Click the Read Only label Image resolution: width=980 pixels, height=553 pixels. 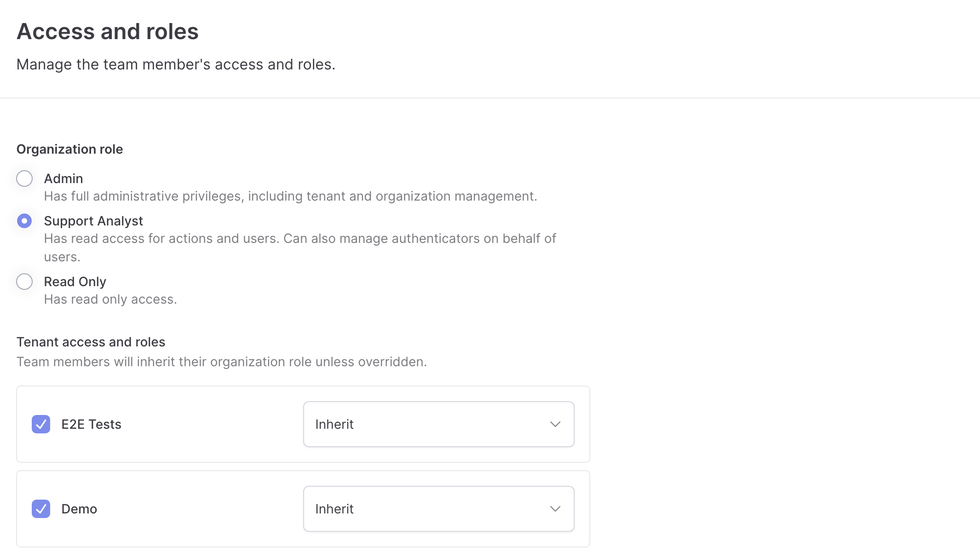pyautogui.click(x=75, y=282)
